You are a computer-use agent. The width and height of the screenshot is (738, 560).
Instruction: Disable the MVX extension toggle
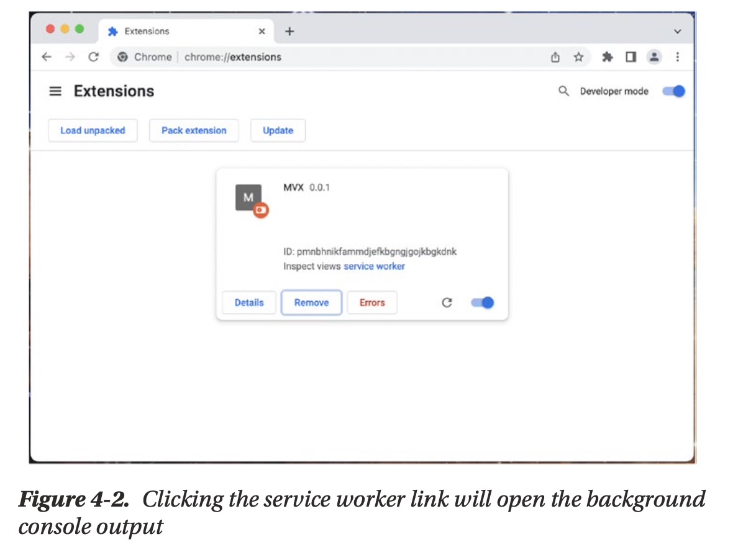click(482, 303)
